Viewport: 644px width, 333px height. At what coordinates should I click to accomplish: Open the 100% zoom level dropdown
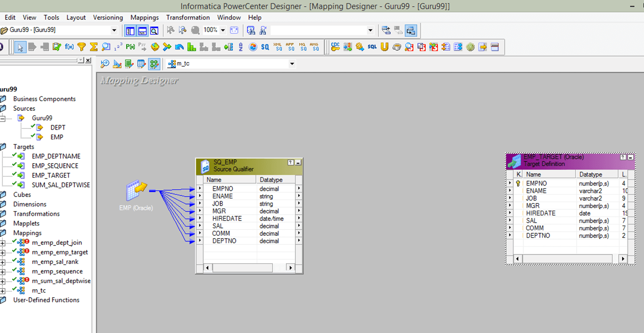click(223, 30)
